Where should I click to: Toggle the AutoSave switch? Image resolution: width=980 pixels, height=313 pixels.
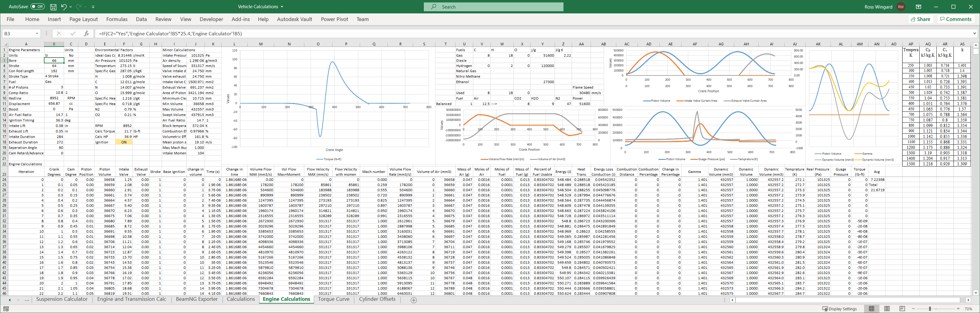37,7
